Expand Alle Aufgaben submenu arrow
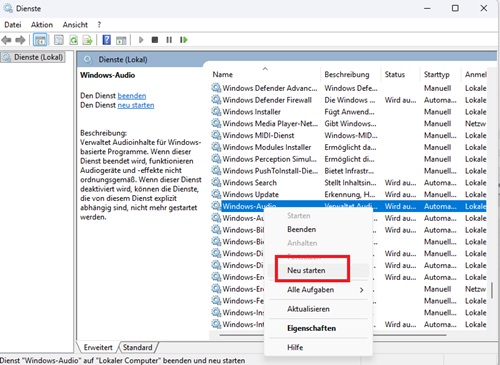The image size is (500, 365). click(362, 290)
